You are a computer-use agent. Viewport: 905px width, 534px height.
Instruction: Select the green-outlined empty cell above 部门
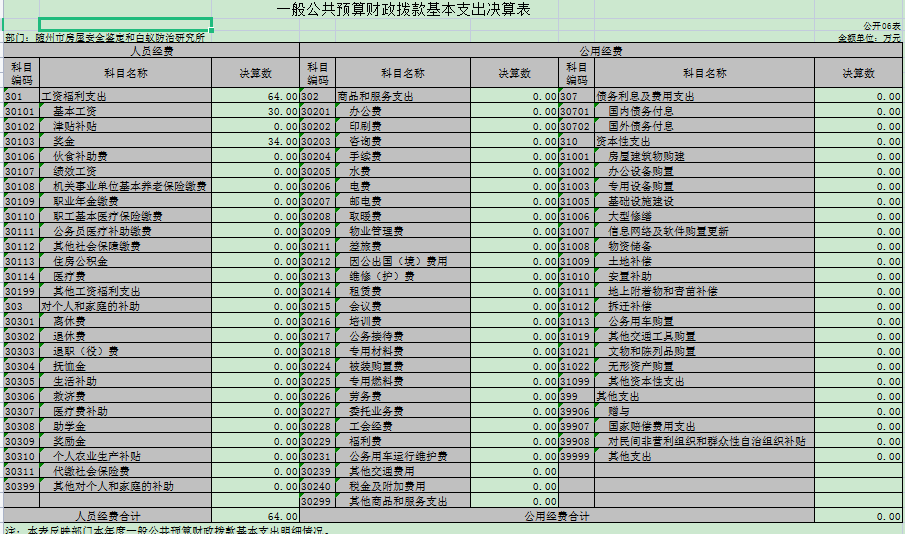tap(125, 24)
